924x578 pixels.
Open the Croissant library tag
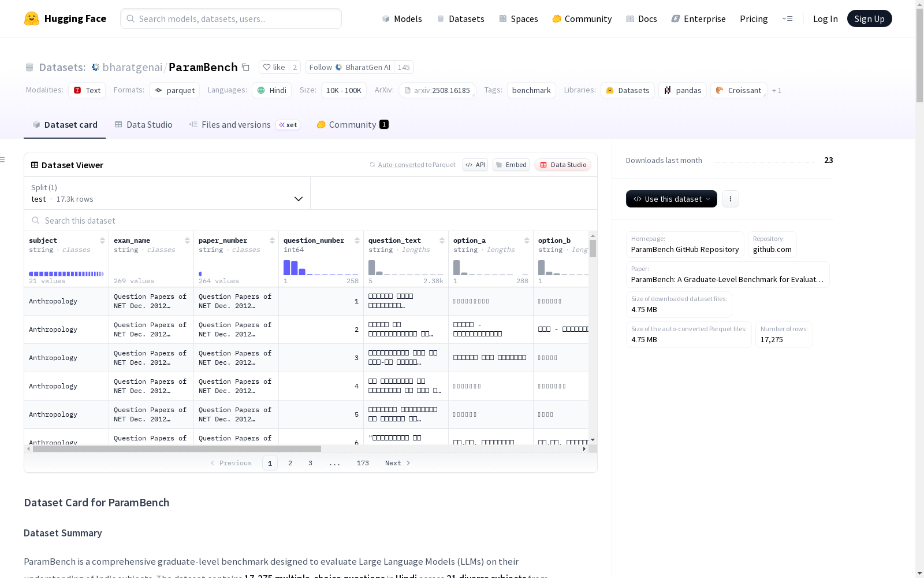click(x=739, y=90)
